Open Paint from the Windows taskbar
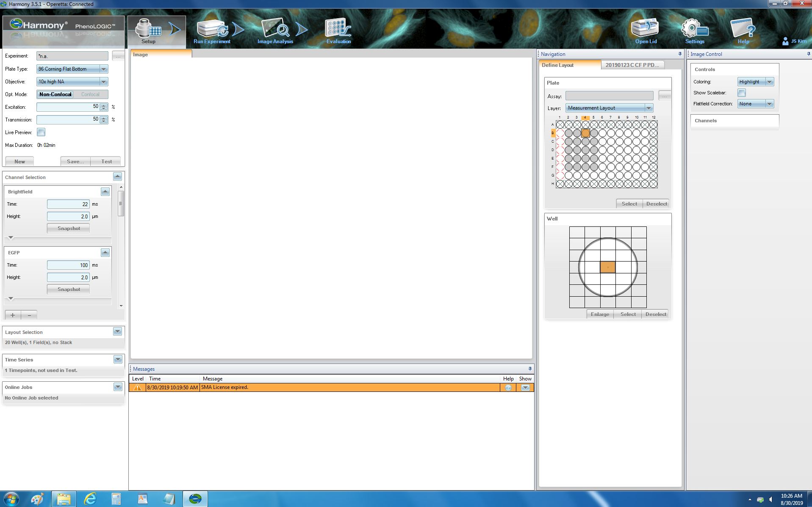Screen dimensions: 812x507 (x=37, y=499)
